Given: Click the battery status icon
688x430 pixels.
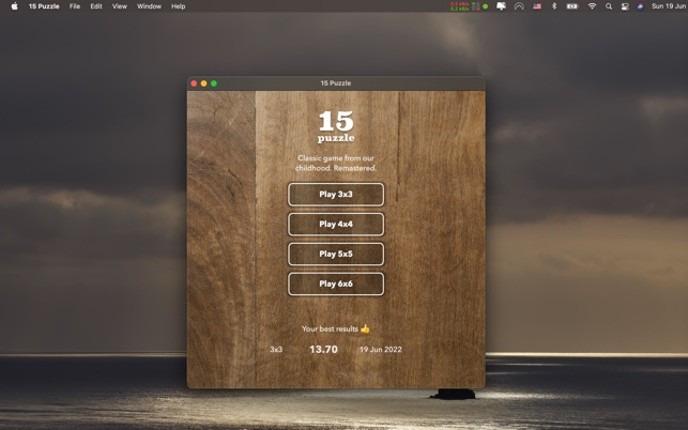Looking at the screenshot, I should click(x=572, y=6).
